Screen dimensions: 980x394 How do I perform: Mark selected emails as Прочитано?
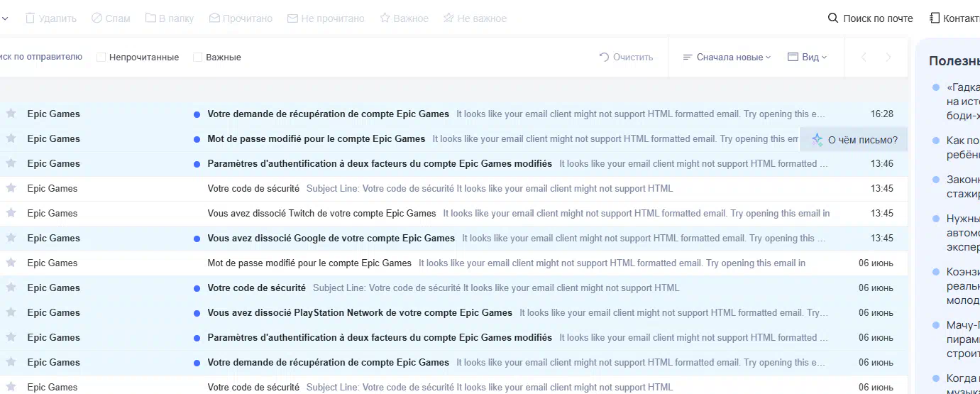241,18
